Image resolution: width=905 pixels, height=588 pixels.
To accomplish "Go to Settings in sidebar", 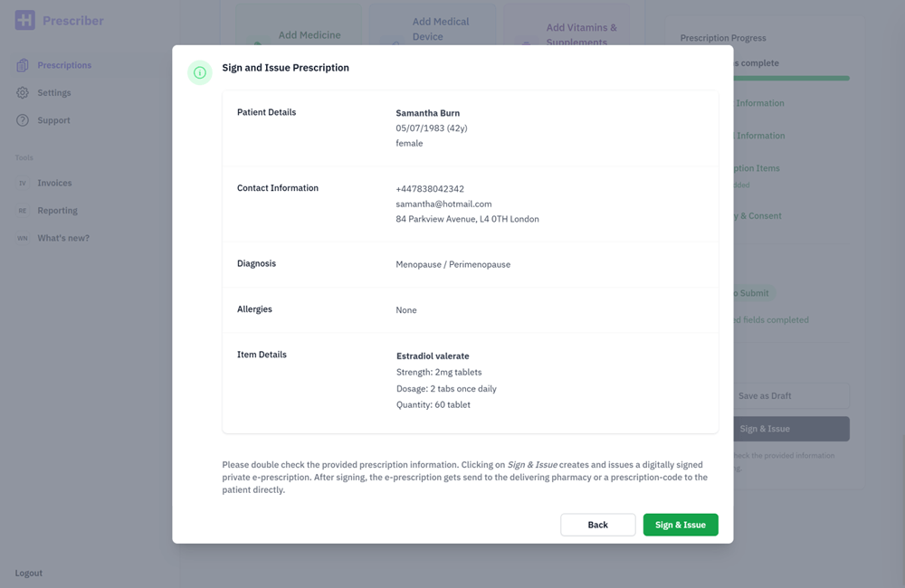I will [x=54, y=92].
